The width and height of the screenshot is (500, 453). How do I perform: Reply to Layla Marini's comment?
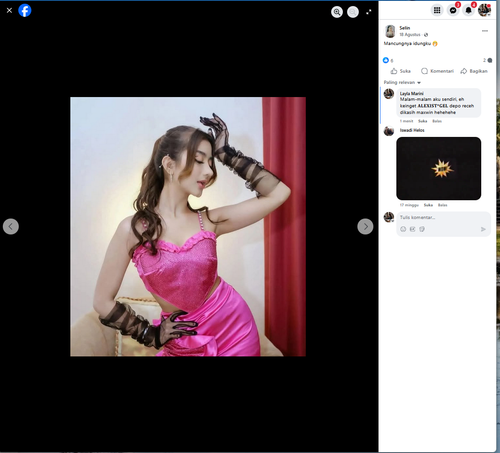click(x=437, y=121)
